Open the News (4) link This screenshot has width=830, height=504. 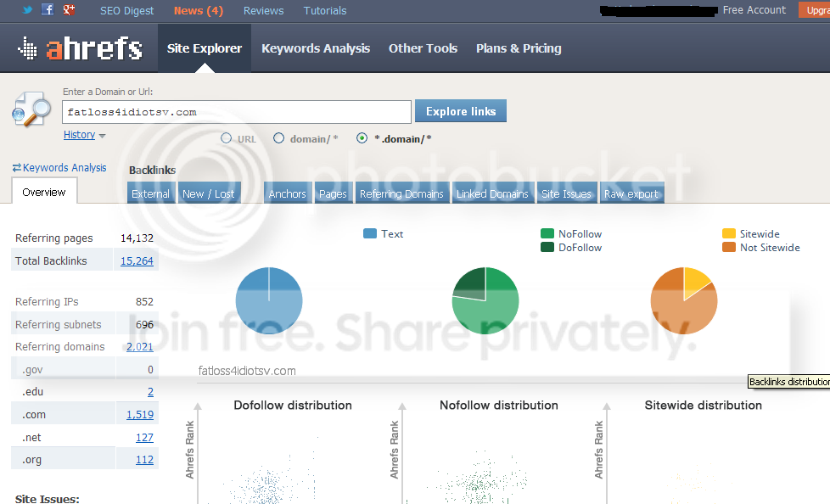[x=199, y=10]
